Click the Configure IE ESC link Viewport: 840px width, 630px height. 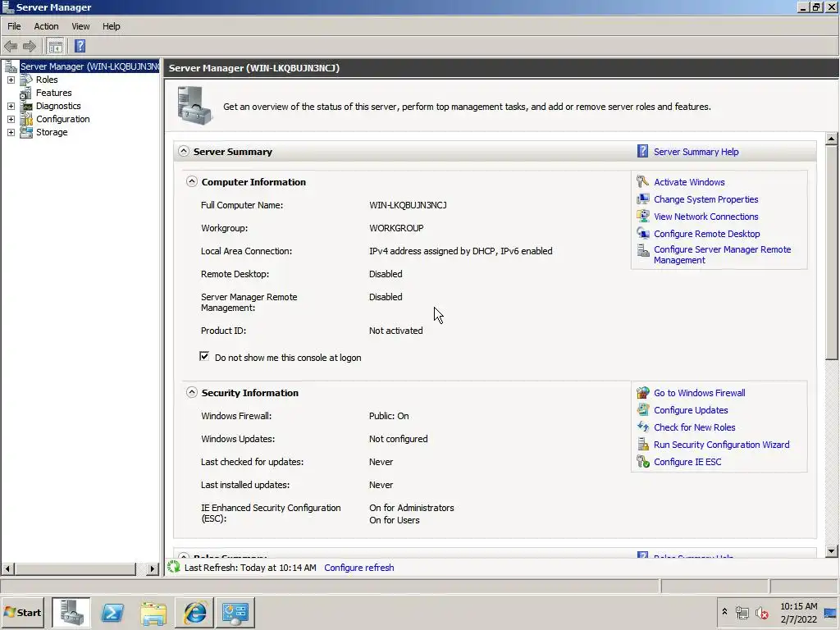click(687, 462)
